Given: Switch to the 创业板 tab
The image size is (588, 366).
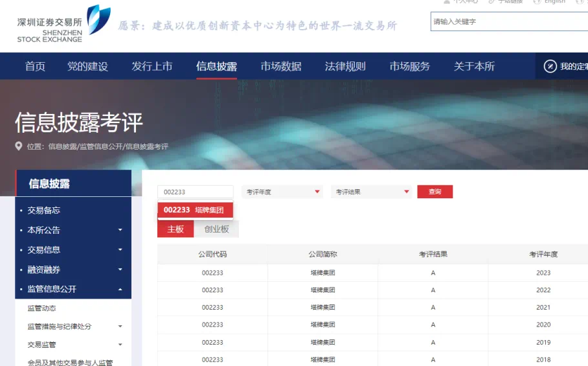Looking at the screenshot, I should coord(216,229).
